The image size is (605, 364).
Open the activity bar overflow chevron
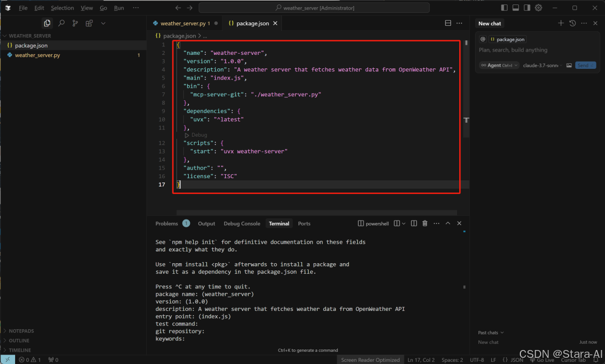(x=103, y=23)
